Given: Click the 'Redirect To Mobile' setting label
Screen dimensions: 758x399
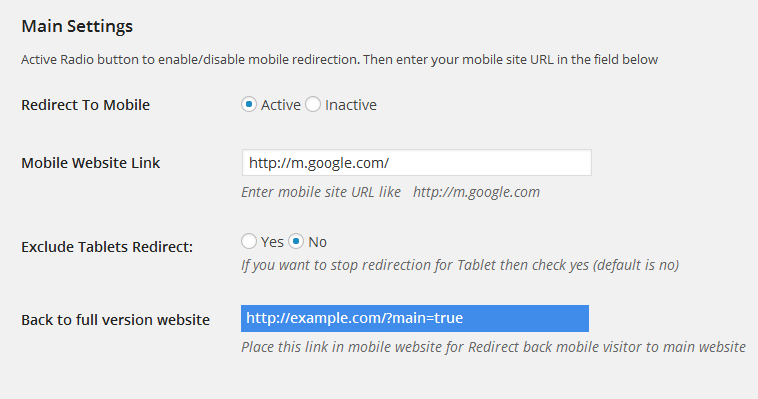Looking at the screenshot, I should pos(86,105).
